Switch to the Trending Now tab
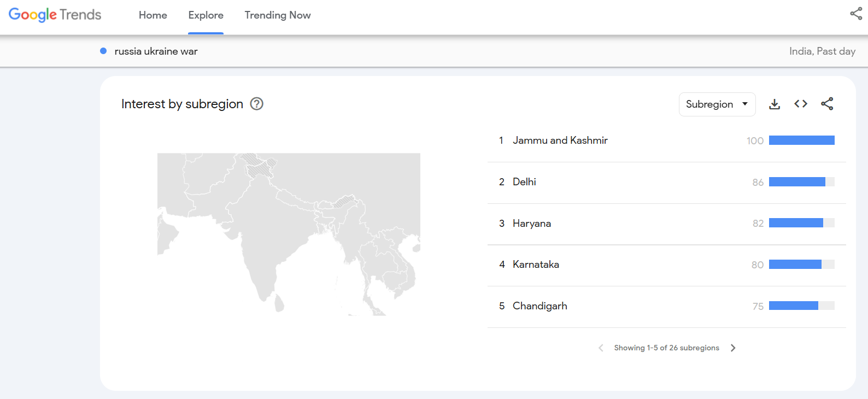The image size is (868, 399). coord(278,15)
